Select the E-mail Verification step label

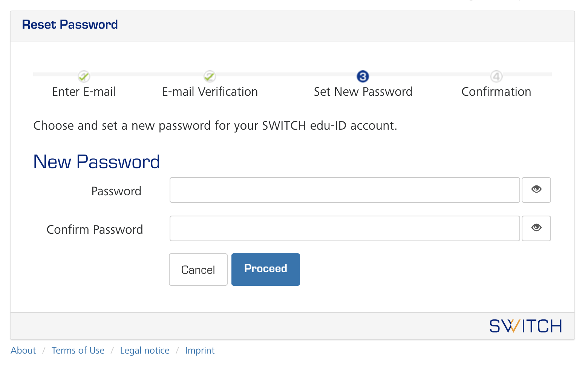coord(210,92)
